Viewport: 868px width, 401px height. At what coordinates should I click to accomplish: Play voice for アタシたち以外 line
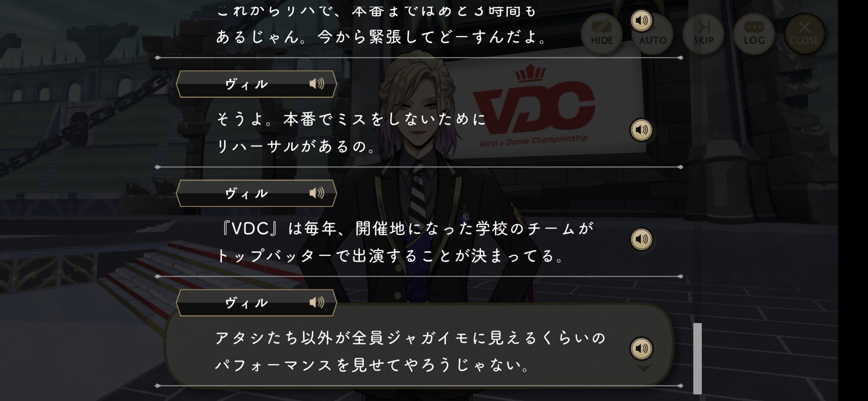tap(641, 348)
